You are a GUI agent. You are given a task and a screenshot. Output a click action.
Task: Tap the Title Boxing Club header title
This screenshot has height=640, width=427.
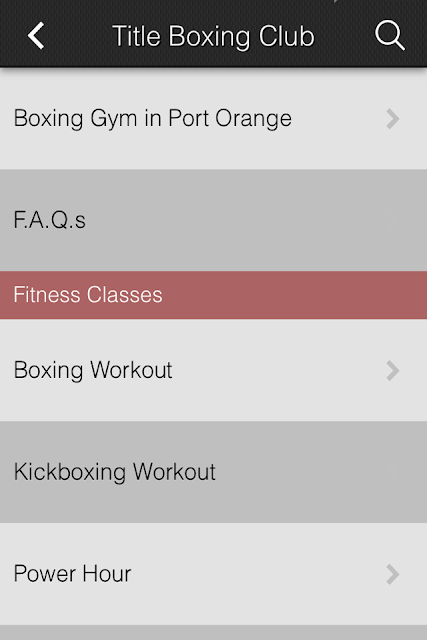click(213, 36)
